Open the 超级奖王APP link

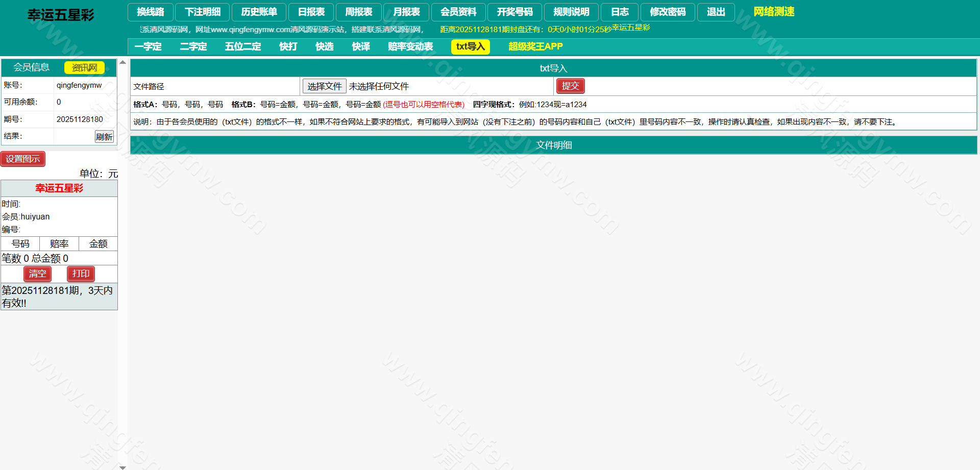pyautogui.click(x=534, y=46)
